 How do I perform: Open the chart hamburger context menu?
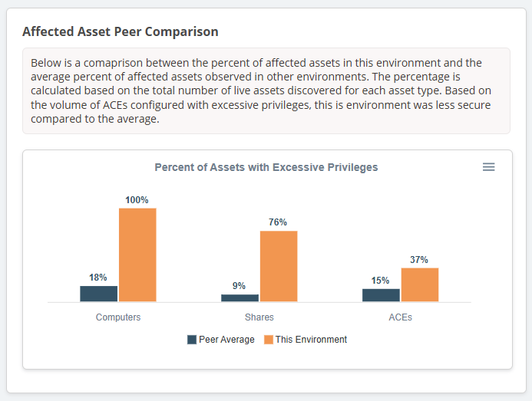488,167
